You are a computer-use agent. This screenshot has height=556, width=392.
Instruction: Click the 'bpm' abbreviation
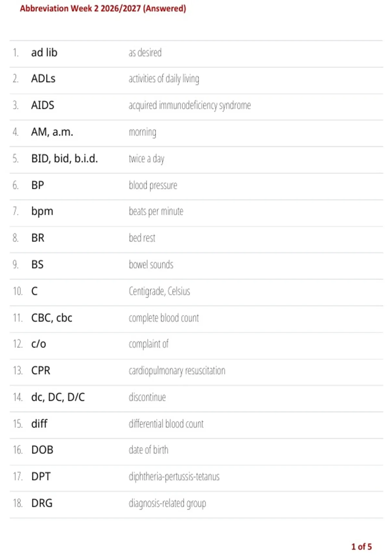[x=42, y=212]
